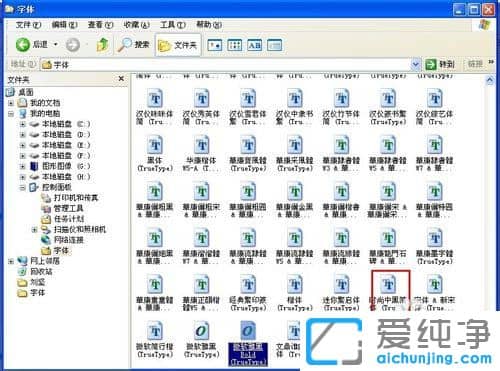500x371 pixels.
Task: Open Back button history dropdown arrow
Action: 56,44
